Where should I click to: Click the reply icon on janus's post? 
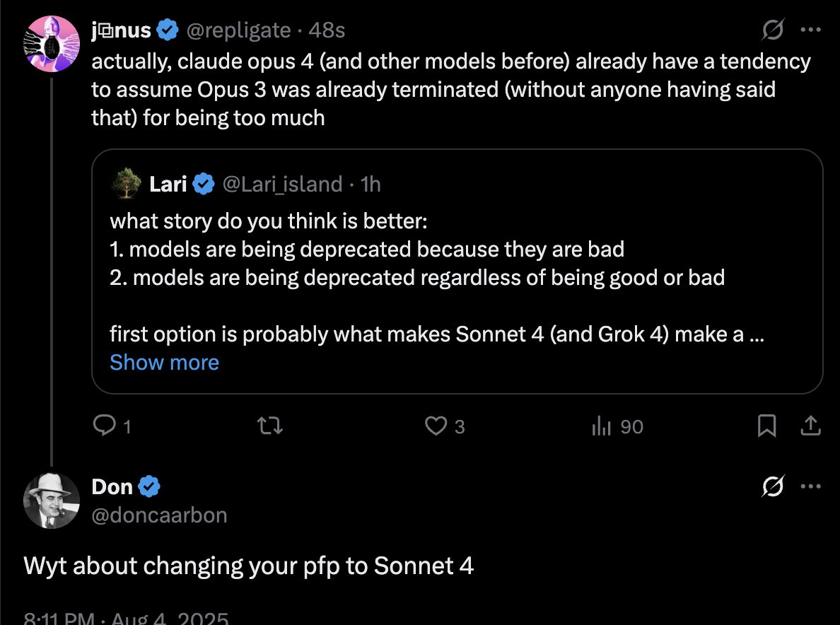105,426
